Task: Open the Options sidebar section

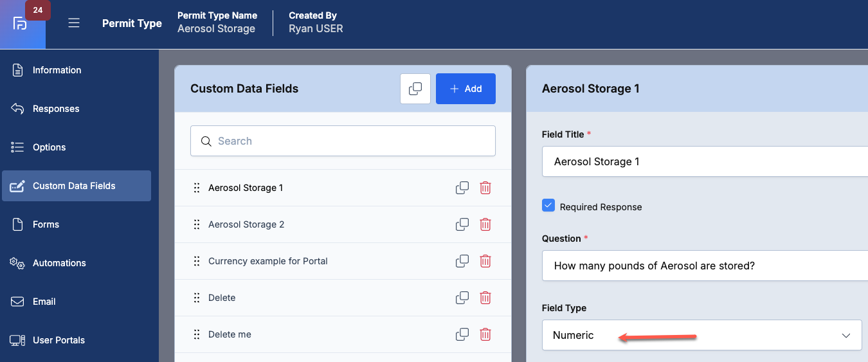Action: point(76,147)
